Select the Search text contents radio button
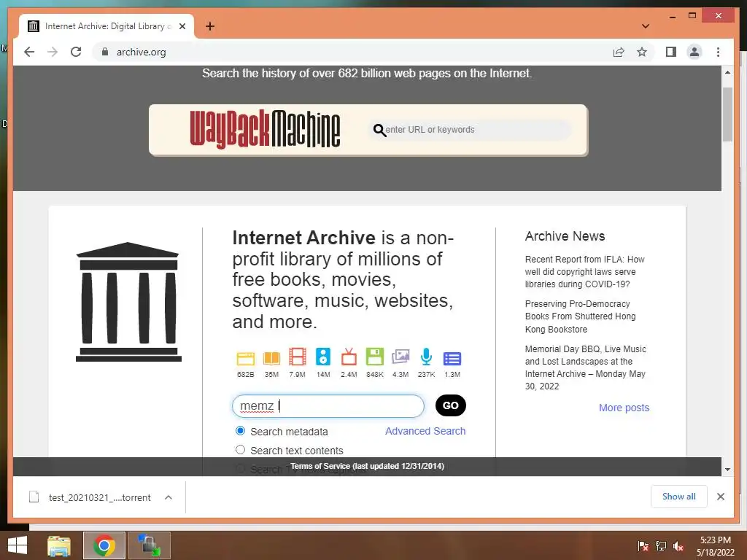 241,450
